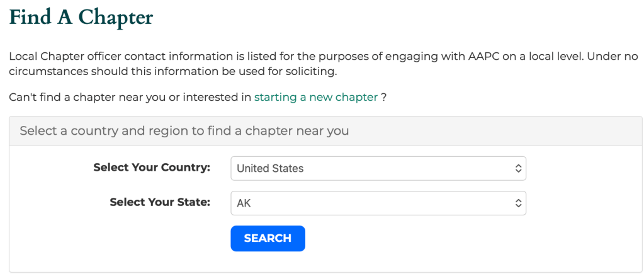Expand the Select Your State dropdown
Image resolution: width=644 pixels, height=274 pixels.
click(x=378, y=203)
